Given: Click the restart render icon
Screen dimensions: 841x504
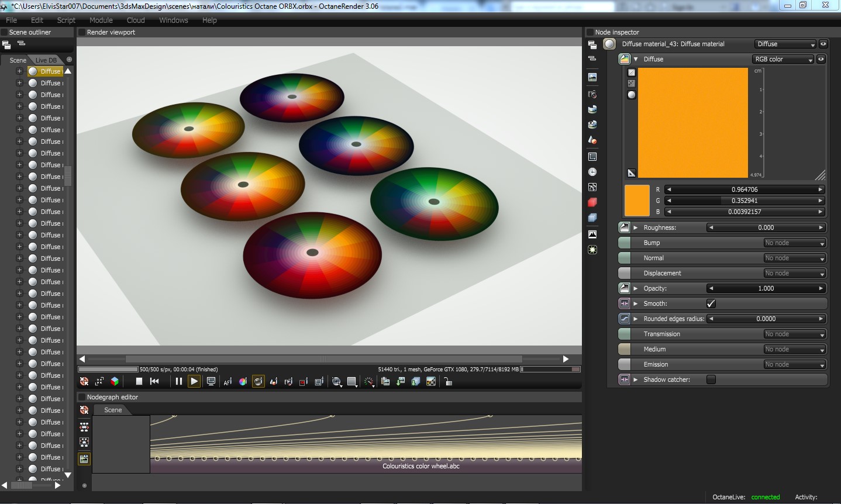Looking at the screenshot, I should (154, 382).
